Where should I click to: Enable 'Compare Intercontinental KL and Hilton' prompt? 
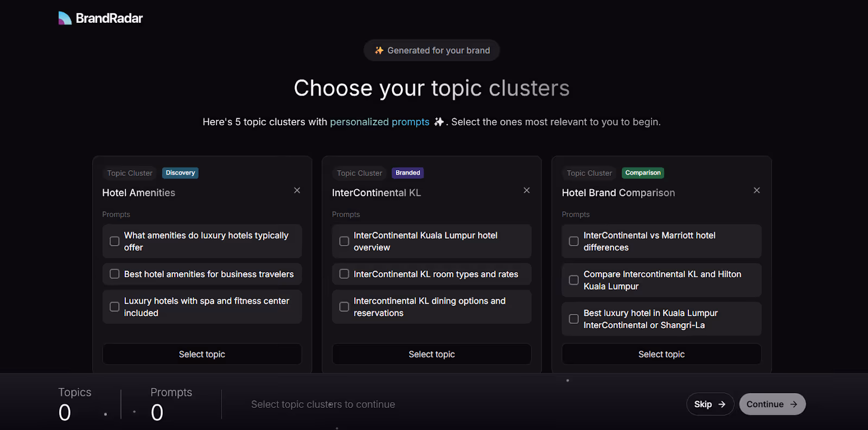(x=573, y=280)
